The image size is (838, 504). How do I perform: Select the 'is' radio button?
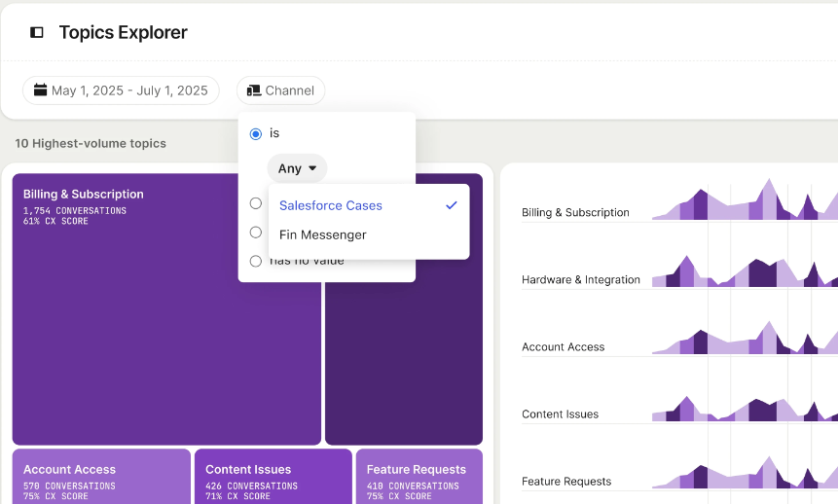pos(256,133)
